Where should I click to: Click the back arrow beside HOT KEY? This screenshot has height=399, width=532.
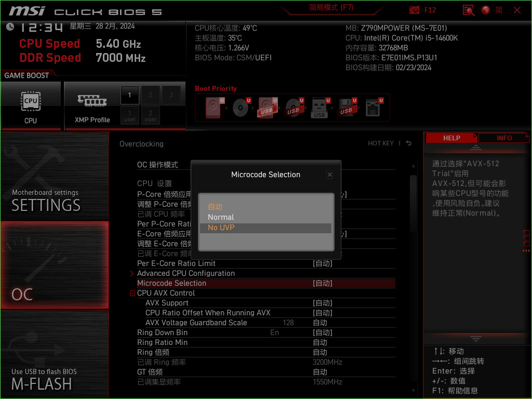408,143
